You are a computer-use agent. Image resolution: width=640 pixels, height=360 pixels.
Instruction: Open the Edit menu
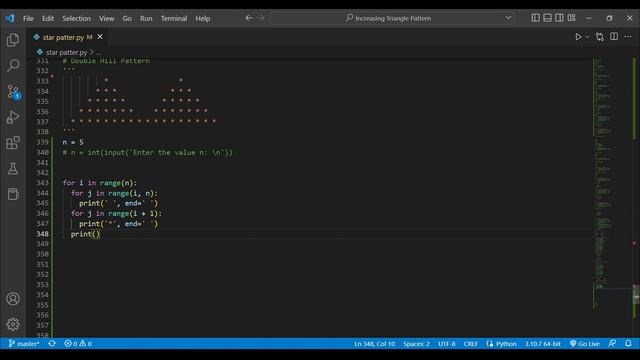coord(48,18)
